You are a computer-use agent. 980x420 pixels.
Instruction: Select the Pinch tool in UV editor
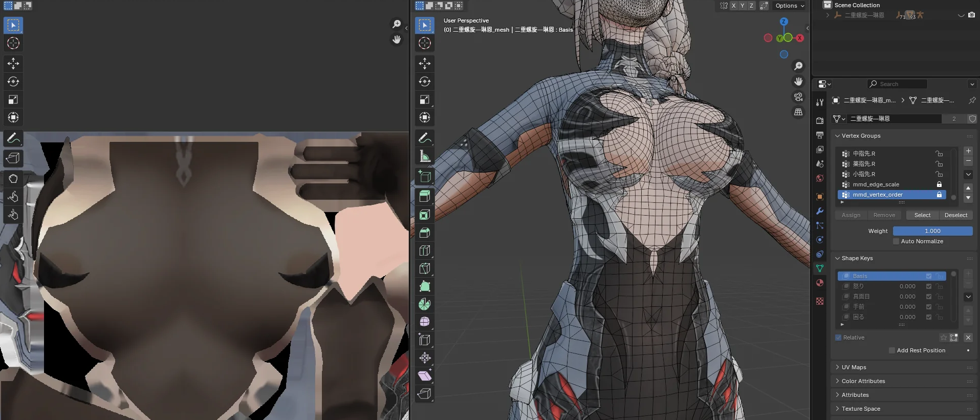coord(13,215)
